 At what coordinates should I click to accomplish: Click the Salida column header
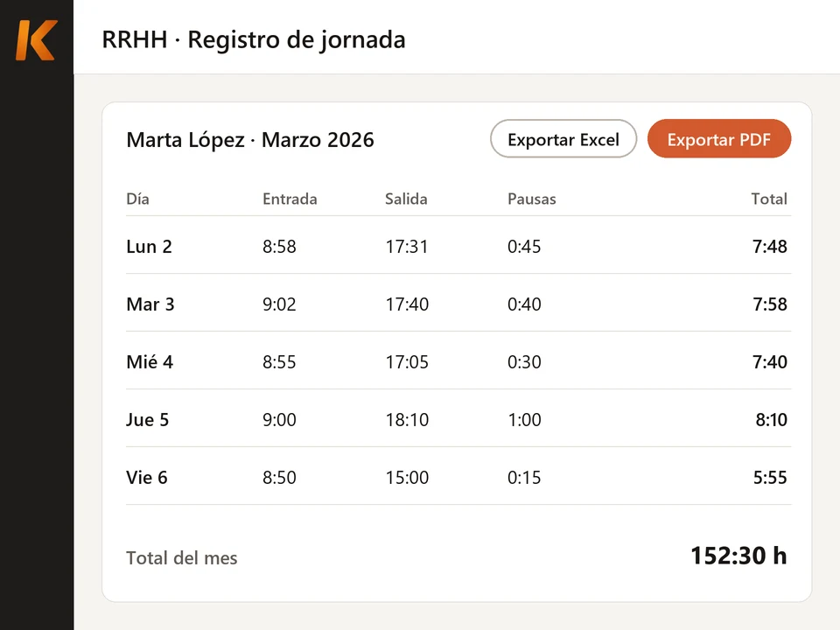click(406, 199)
